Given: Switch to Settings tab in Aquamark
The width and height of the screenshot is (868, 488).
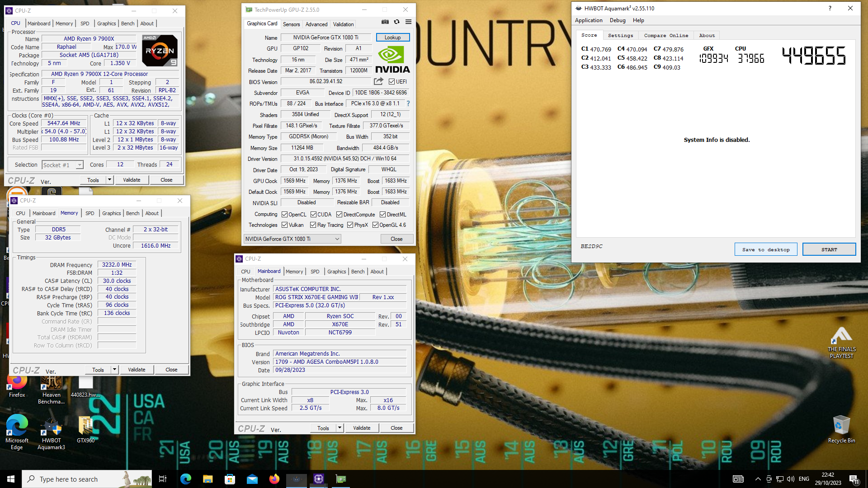Looking at the screenshot, I should tap(620, 35).
